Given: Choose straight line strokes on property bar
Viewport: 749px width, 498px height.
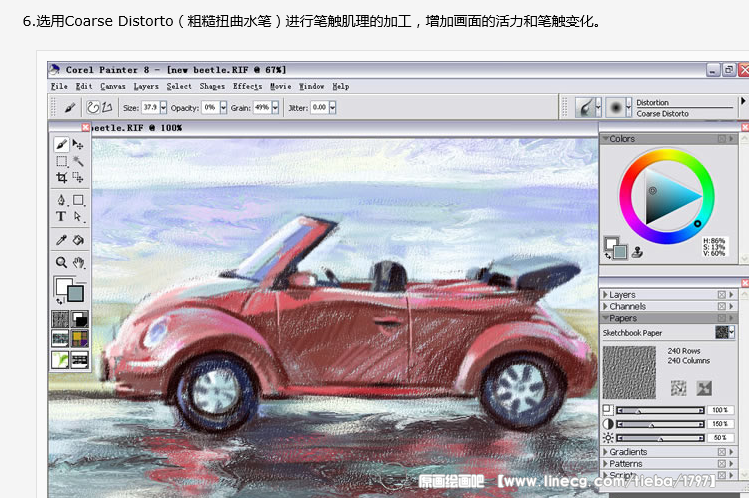Looking at the screenshot, I should coord(107,107).
